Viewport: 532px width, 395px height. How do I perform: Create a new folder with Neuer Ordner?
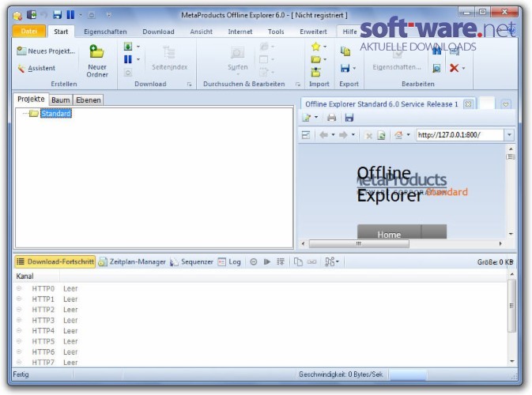(97, 62)
